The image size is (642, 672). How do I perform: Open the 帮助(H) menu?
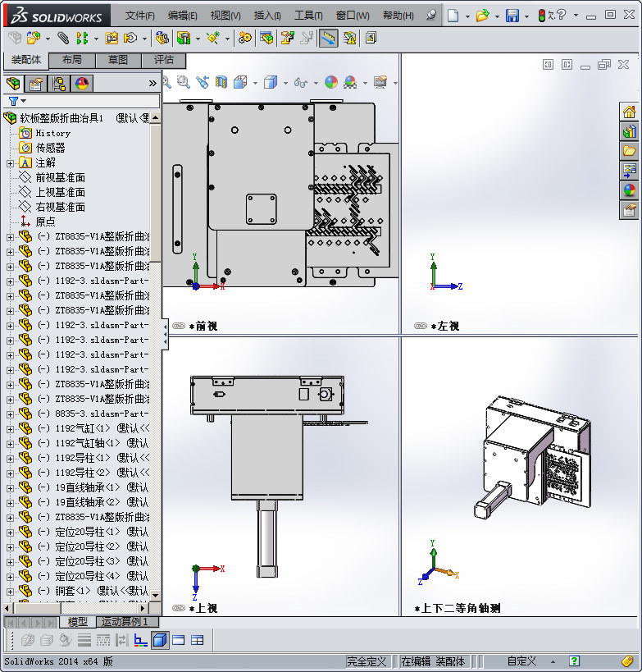[398, 16]
